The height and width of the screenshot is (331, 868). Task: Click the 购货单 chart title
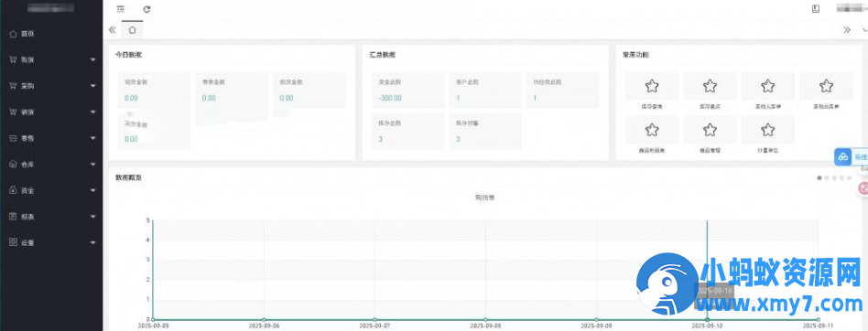pos(485,198)
